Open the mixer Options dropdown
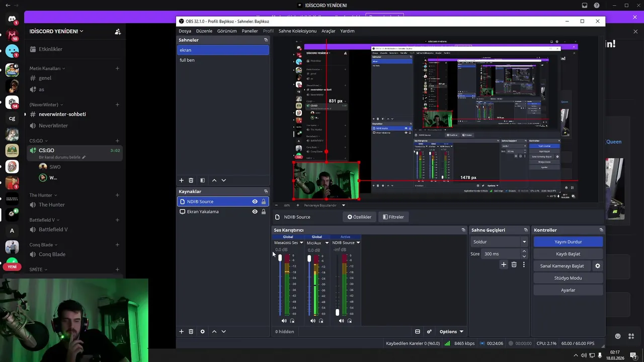 tap(451, 331)
